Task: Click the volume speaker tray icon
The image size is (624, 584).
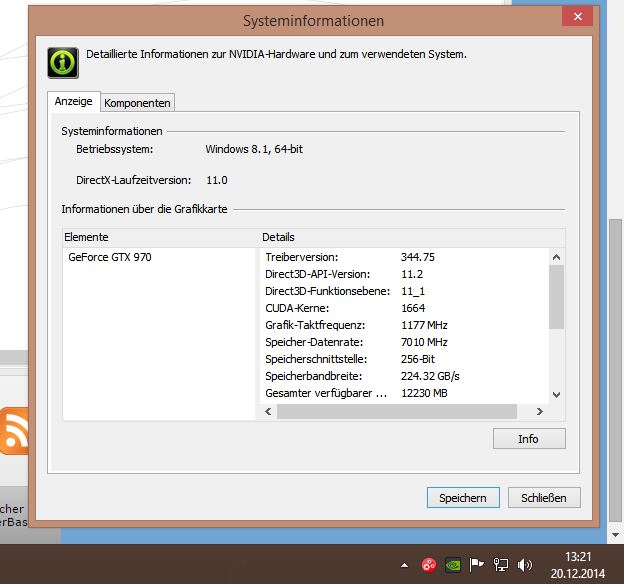Action: (525, 564)
